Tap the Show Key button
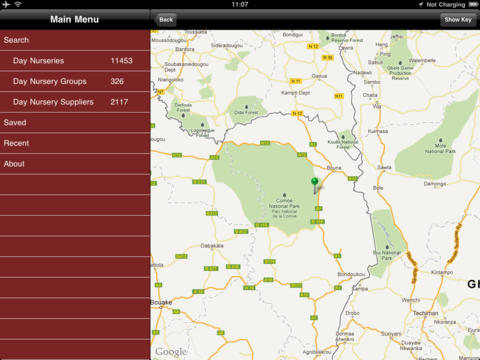The height and width of the screenshot is (360, 480). point(458,20)
